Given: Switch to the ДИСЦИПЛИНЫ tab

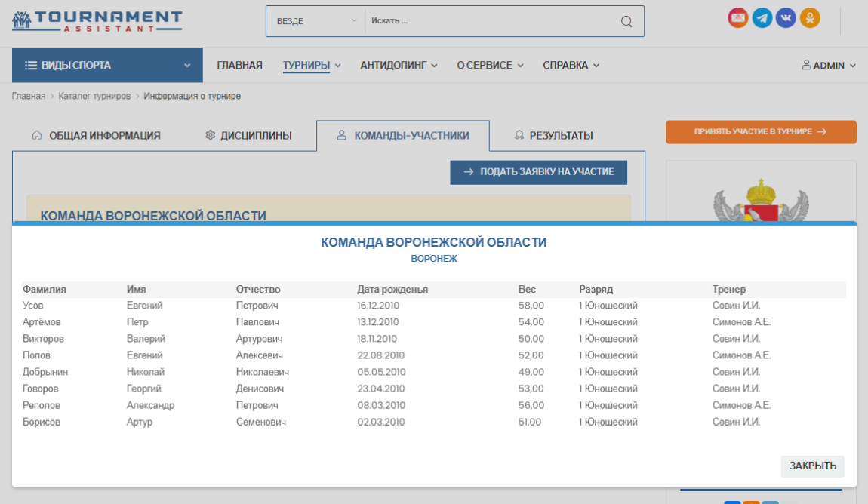Looking at the screenshot, I should click(x=249, y=136).
